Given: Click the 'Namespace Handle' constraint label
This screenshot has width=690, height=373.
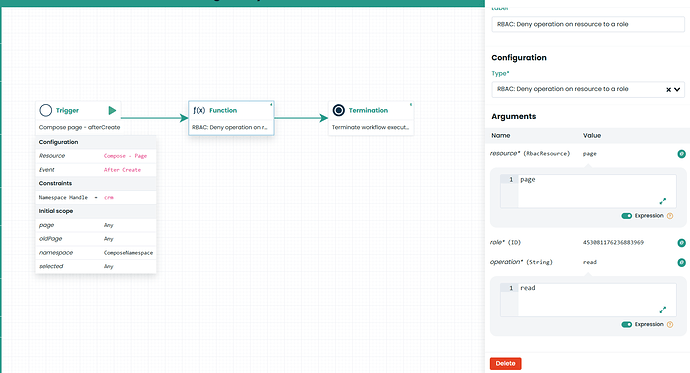Looking at the screenshot, I should pyautogui.click(x=63, y=197).
